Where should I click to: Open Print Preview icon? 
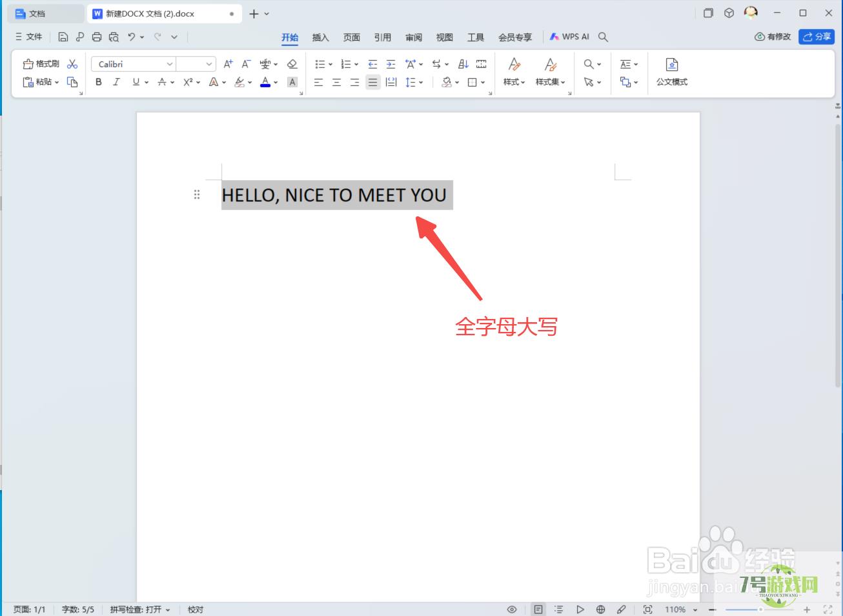114,37
